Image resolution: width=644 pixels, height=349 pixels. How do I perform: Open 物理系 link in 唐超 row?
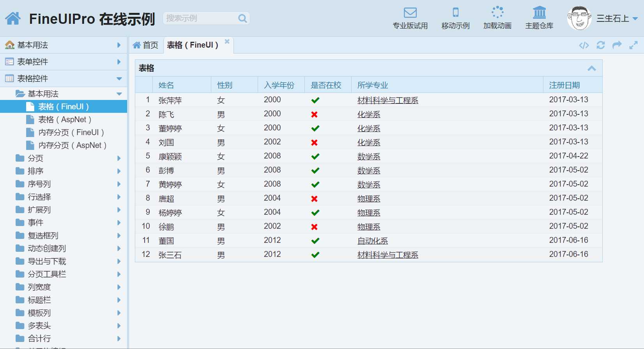pos(369,199)
